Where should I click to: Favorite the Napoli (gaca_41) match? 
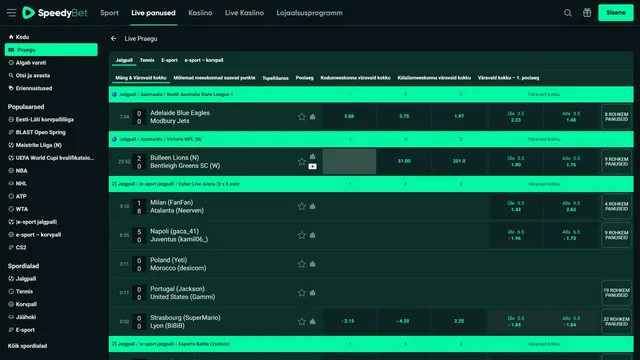tap(302, 235)
